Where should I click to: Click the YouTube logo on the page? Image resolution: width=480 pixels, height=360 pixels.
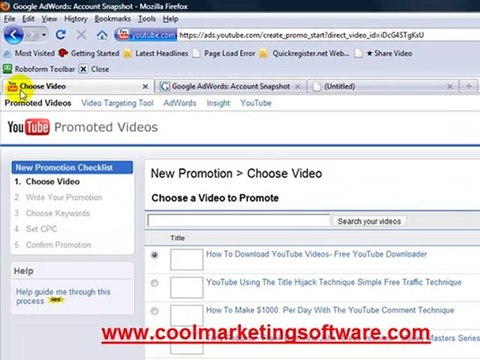coord(29,127)
